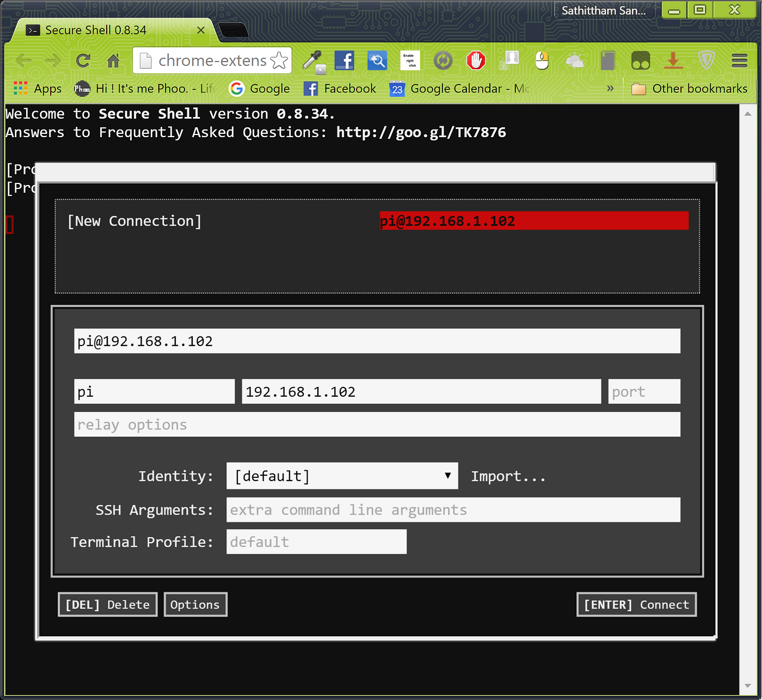Screen dimensions: 762x700
Task: Click the weather forecast extension icon
Action: tap(575, 60)
